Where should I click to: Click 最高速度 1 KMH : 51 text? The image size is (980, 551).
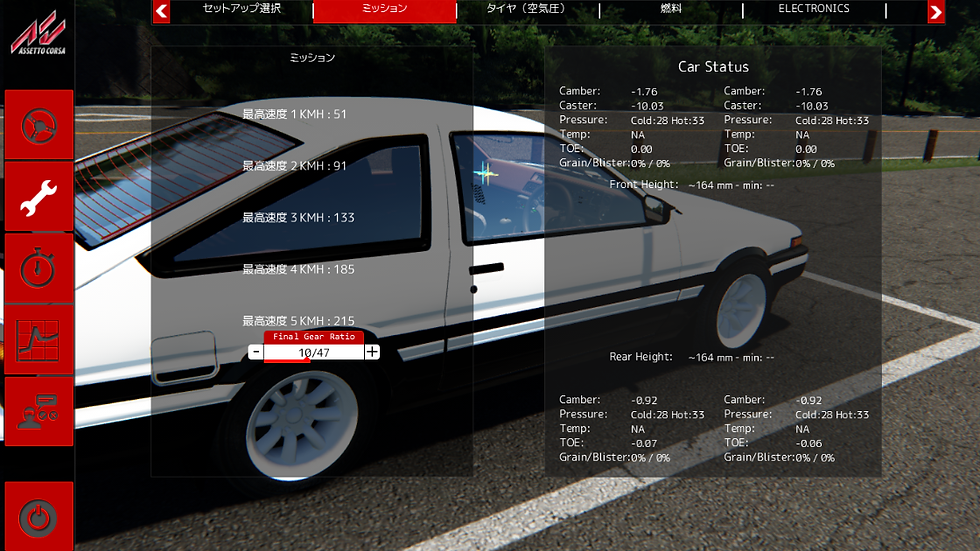[x=294, y=114]
